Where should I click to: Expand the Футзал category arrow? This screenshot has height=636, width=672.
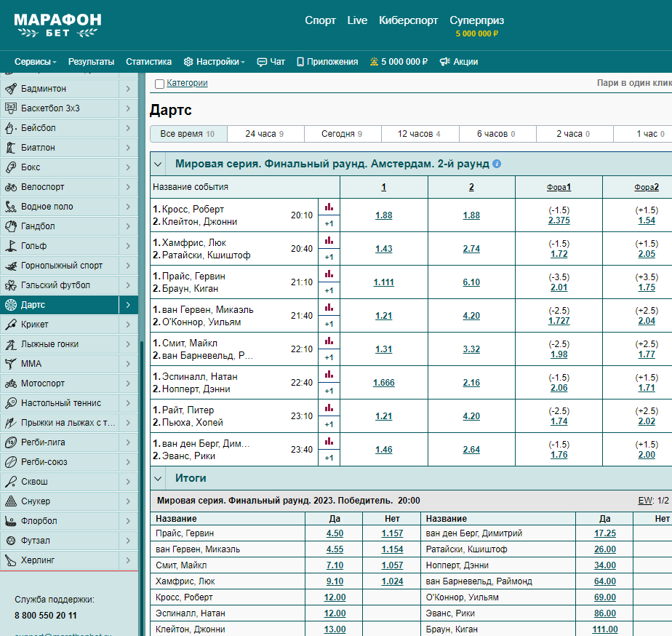click(x=128, y=541)
